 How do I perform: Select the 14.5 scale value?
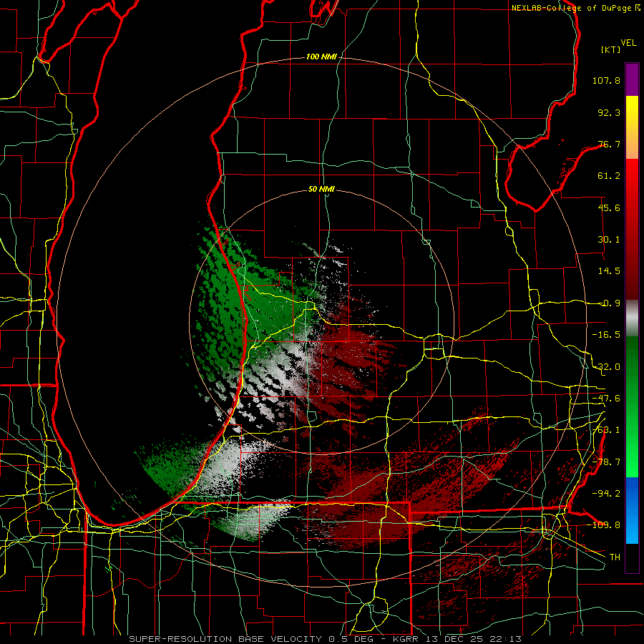[609, 271]
